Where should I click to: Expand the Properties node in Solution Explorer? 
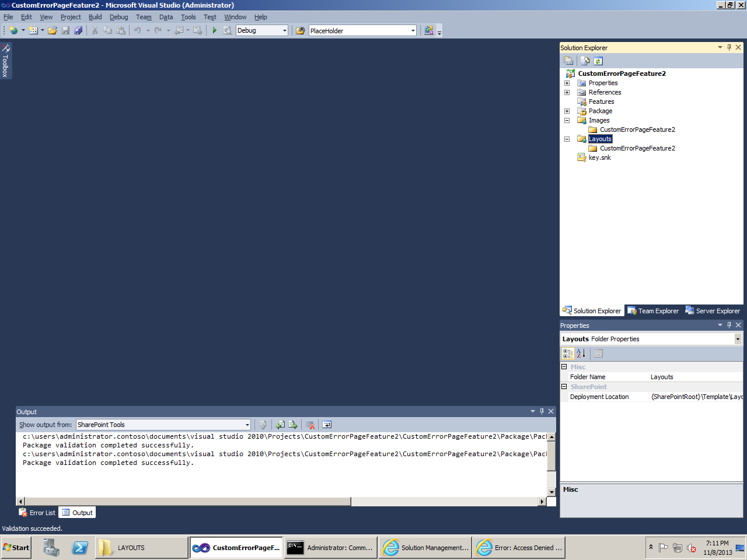pyautogui.click(x=567, y=83)
